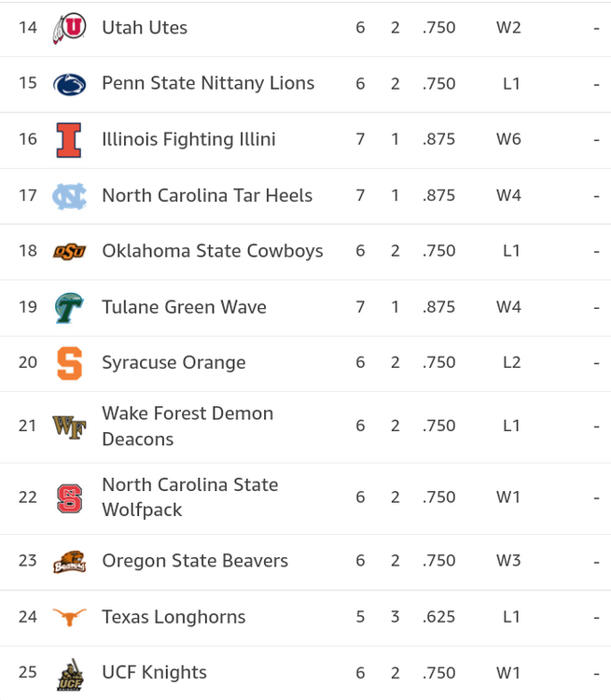
Task: Click the North Carolina State Wolfpack logo
Action: pyautogui.click(x=69, y=497)
